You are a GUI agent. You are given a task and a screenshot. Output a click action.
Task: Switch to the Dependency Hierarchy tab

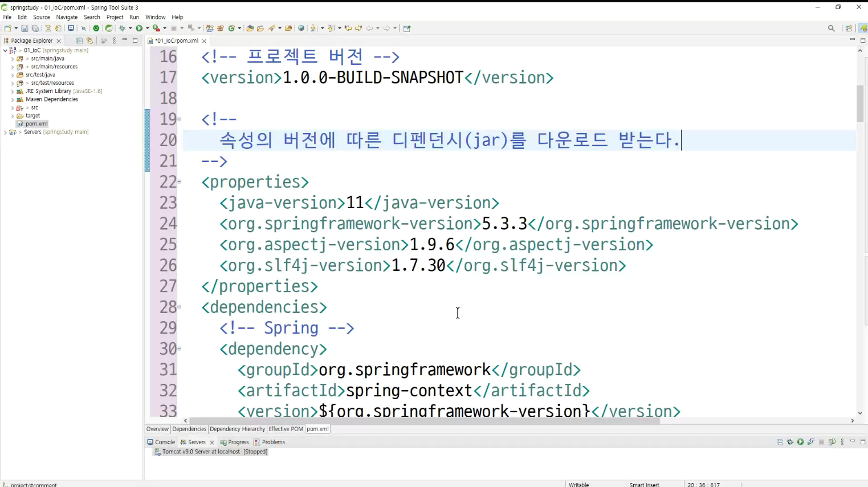coord(237,429)
